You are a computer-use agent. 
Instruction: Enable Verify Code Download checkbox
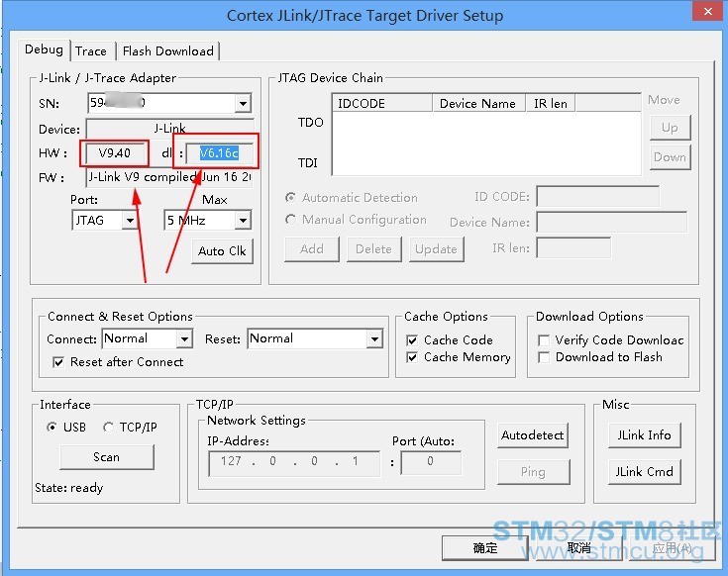544,340
